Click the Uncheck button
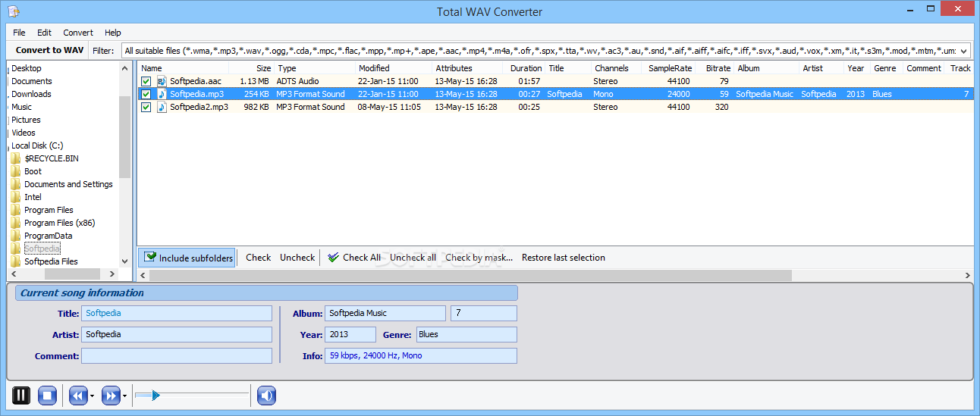 297,258
